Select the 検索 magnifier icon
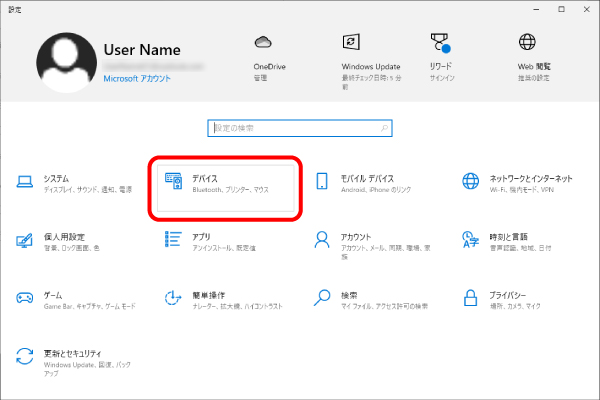Image resolution: width=600 pixels, height=400 pixels. click(322, 298)
